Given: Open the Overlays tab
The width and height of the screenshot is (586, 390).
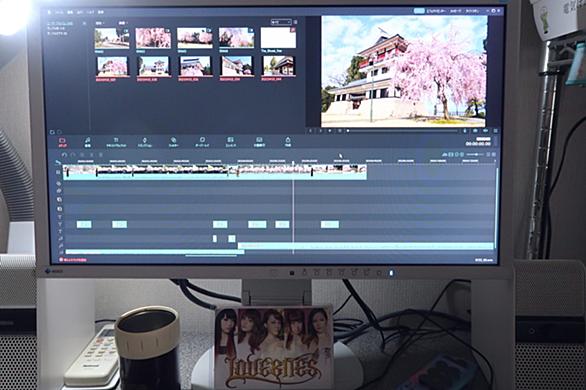Looking at the screenshot, I should tap(202, 142).
